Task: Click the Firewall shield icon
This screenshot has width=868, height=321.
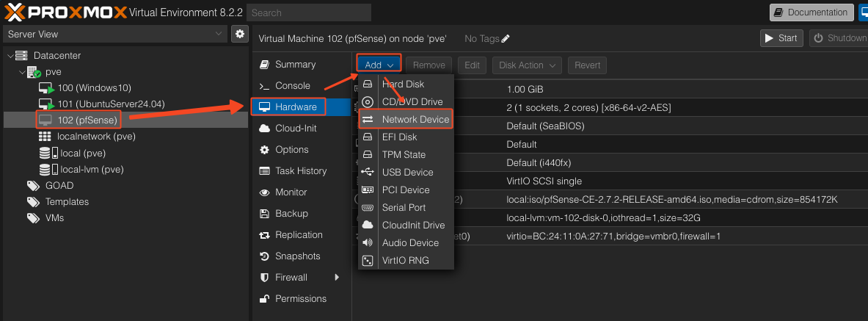Action: (265, 277)
